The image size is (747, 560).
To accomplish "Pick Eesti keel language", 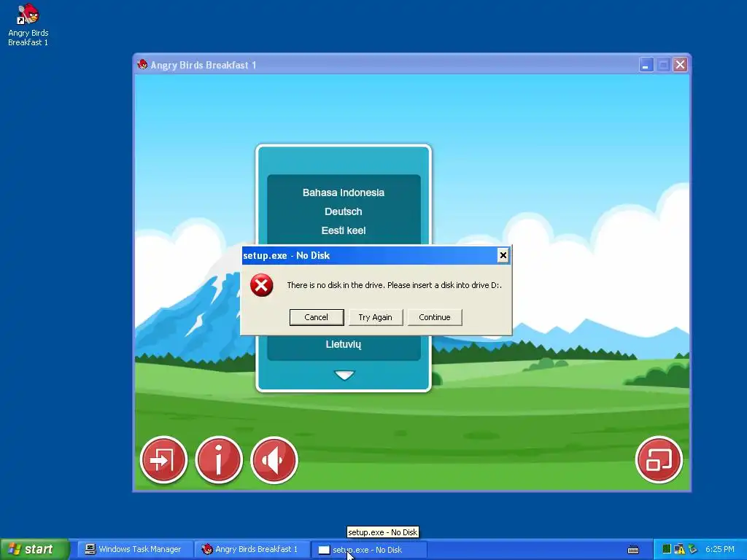I will pyautogui.click(x=344, y=230).
